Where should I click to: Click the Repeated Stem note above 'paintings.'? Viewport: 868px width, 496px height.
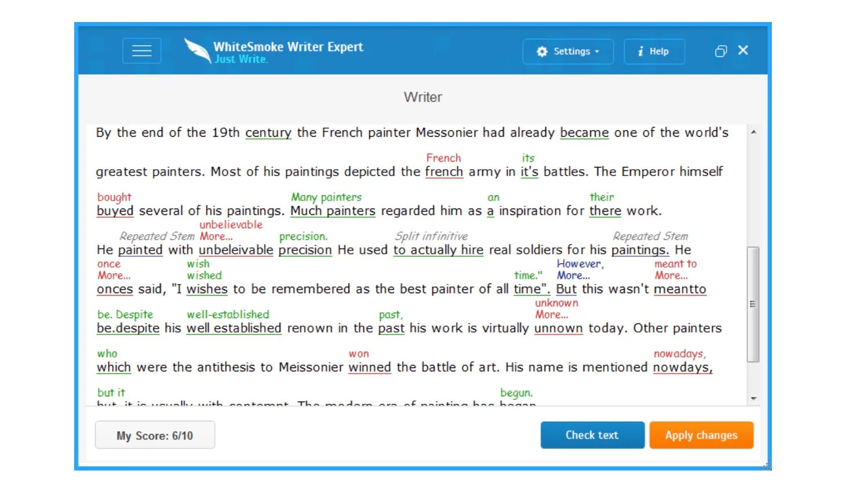coord(650,236)
